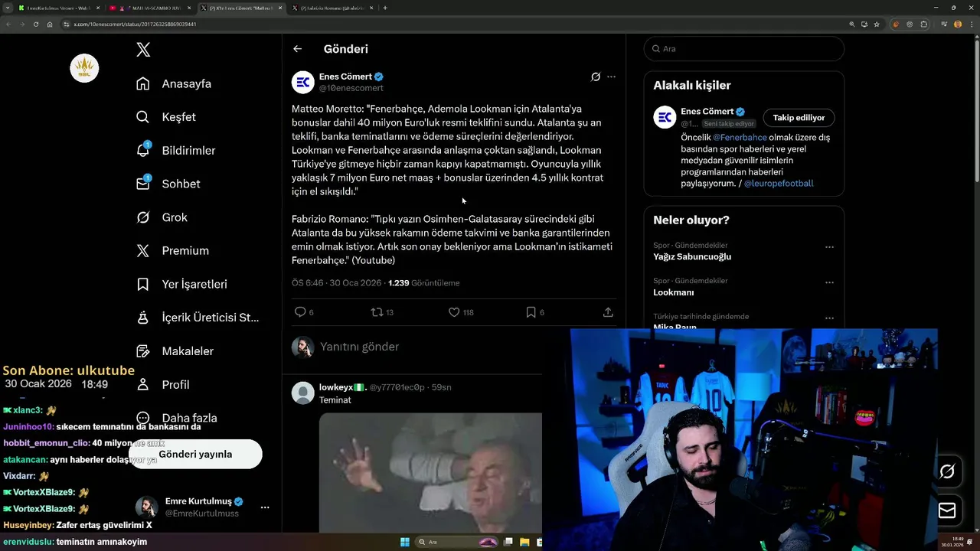Click 1.239 Görüntüleme view count

[x=423, y=283]
